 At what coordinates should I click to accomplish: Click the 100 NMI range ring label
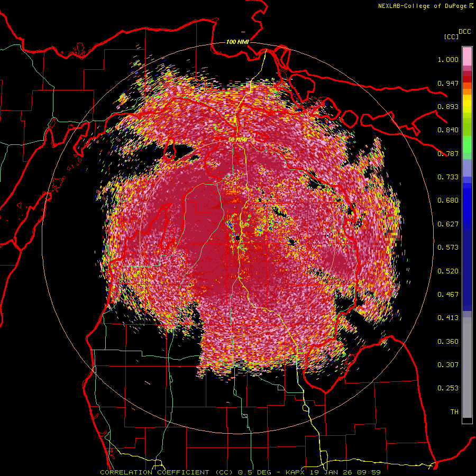(x=237, y=42)
